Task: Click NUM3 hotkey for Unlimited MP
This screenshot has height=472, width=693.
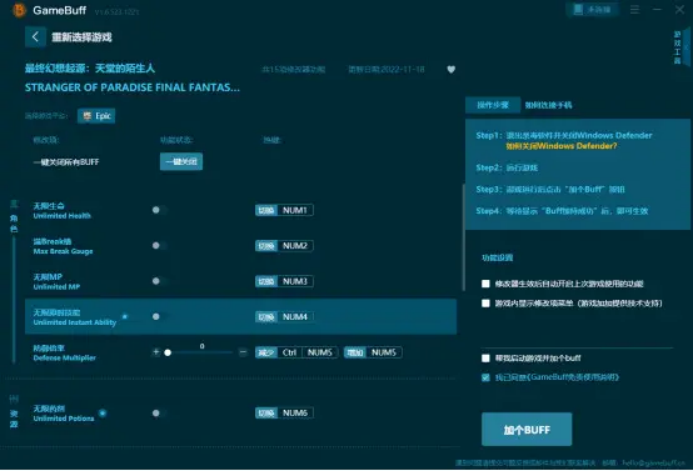Action: (x=295, y=281)
